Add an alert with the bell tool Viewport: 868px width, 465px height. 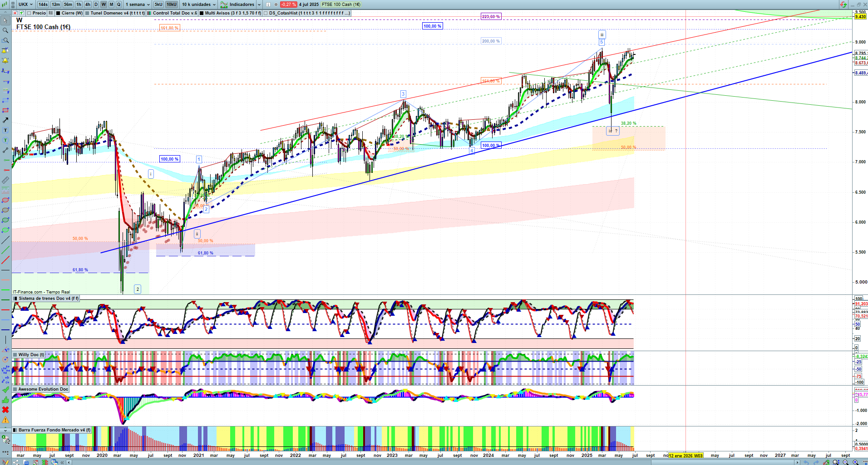(x=5, y=50)
